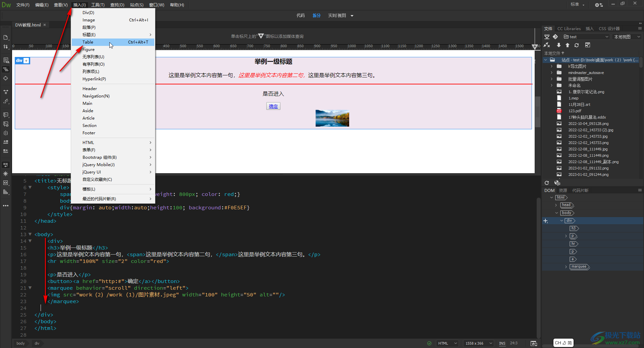
Task: Open Customize Toolbar three-dots icon
Action: [6, 206]
